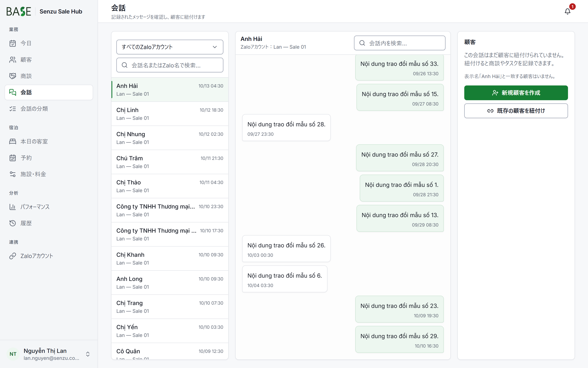Screen dimensions: 588x368
Task: Open パフォーマンス menu item
Action: click(49, 207)
